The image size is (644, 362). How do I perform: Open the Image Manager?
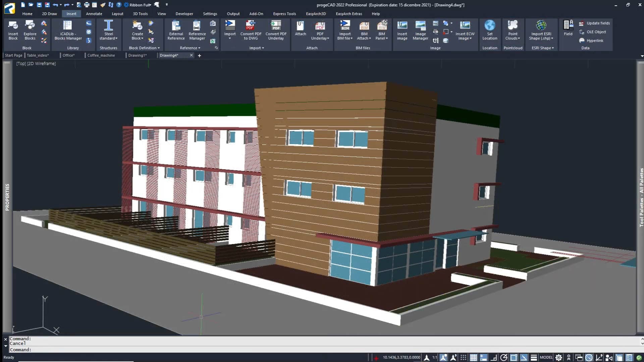[x=420, y=30]
